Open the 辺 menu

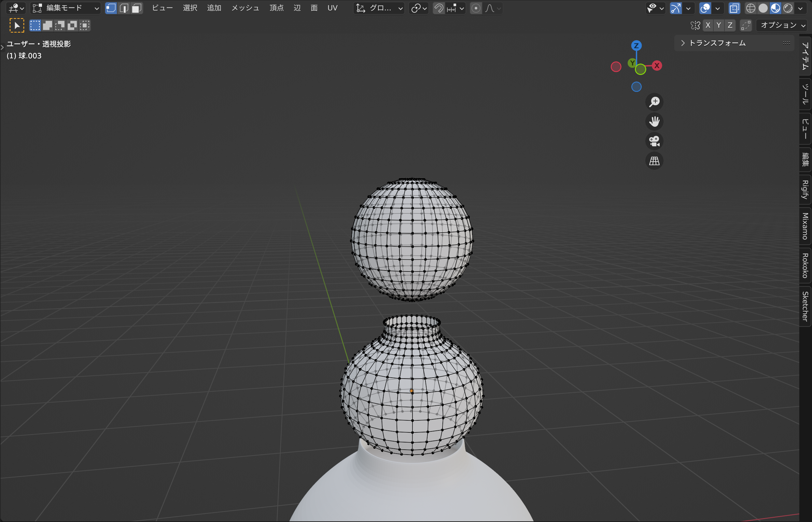tap(297, 8)
